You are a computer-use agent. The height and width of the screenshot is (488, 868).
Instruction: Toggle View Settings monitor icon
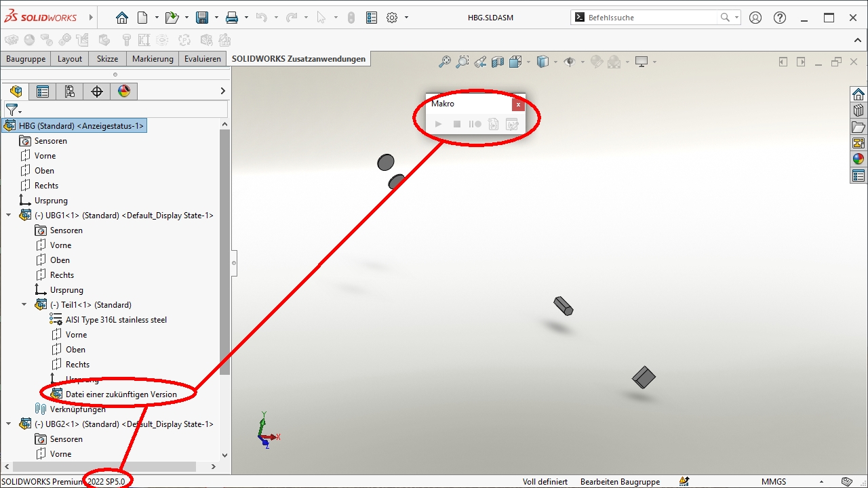(x=642, y=62)
